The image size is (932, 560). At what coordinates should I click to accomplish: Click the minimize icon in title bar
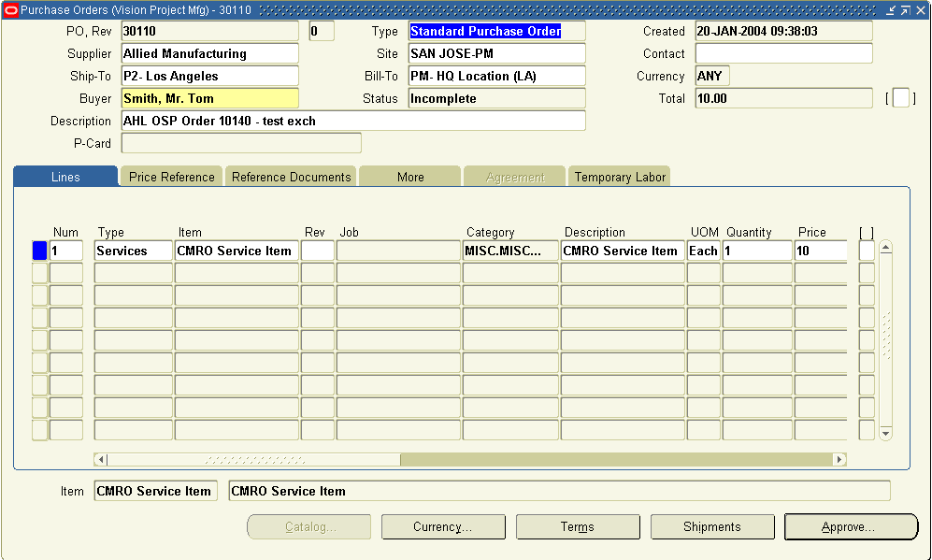click(x=891, y=10)
